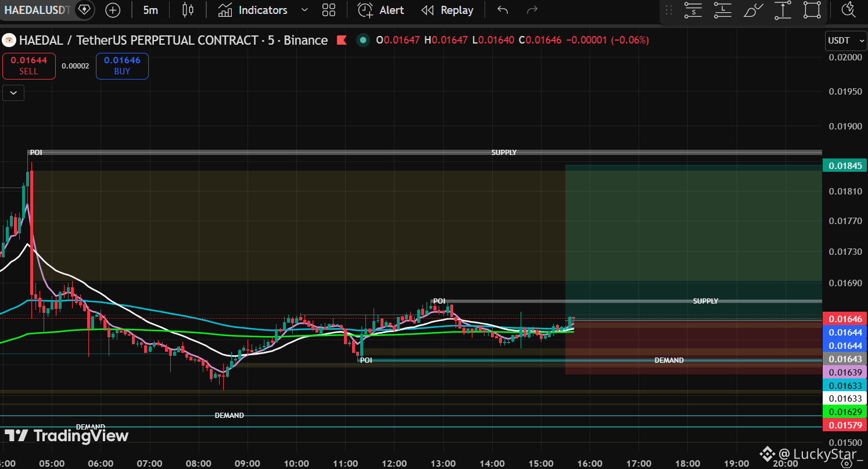Click the red 0.01579 price label
Screen dimensions: 868x469
pyautogui.click(x=845, y=426)
